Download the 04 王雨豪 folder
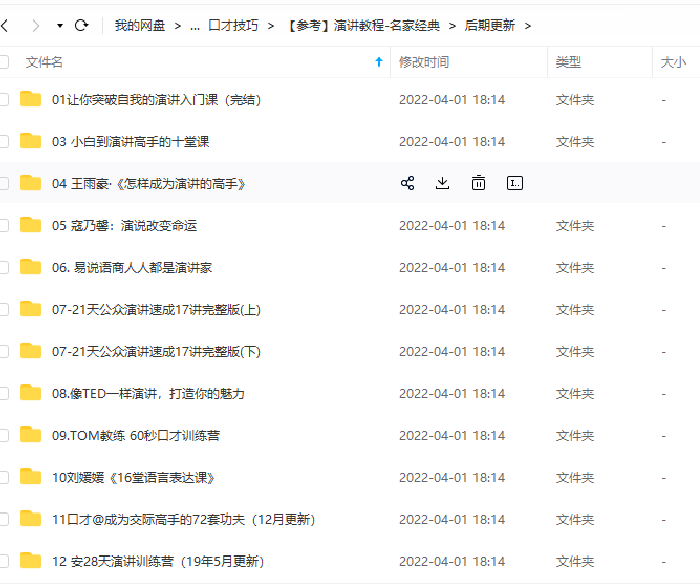 (x=443, y=183)
